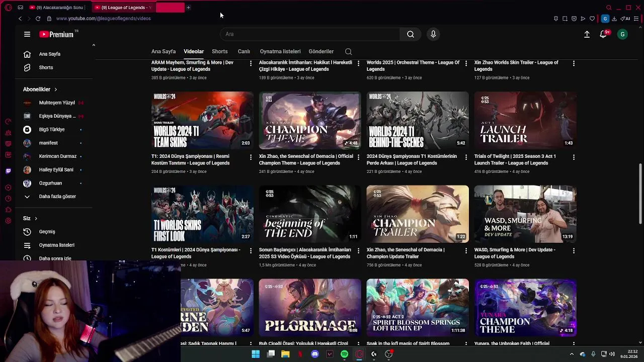Open File Explorer from the taskbar

click(x=285, y=354)
